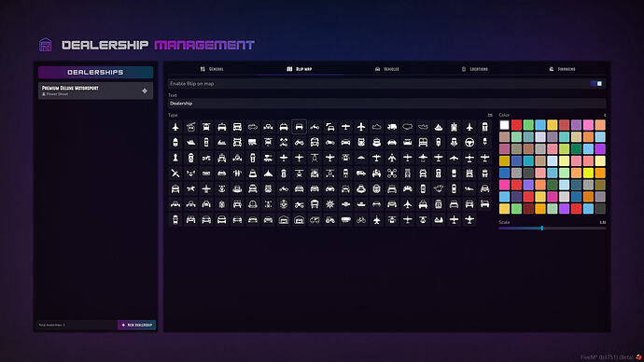
Task: Click the Dealership Management title text
Action: coord(158,45)
